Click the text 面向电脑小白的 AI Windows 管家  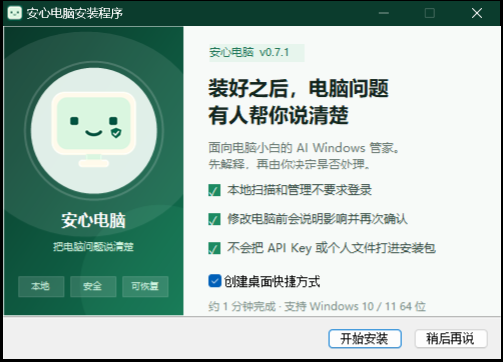(303, 148)
